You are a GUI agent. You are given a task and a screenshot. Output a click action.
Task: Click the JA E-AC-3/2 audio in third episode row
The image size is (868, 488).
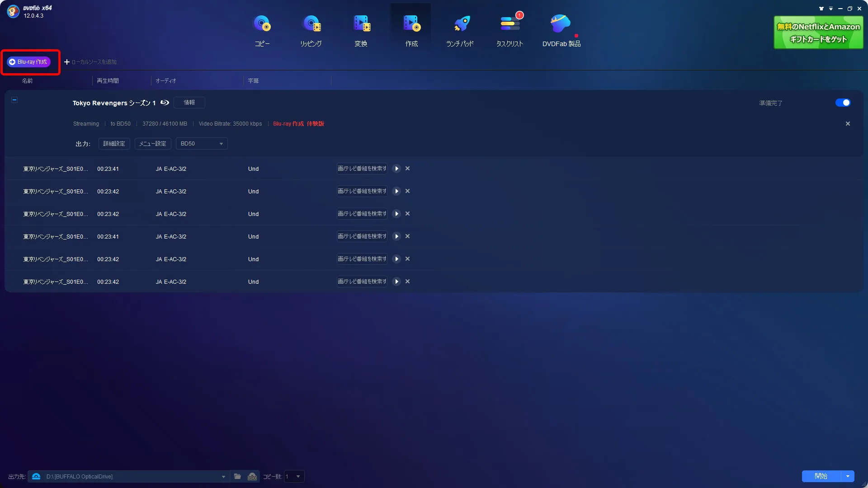point(171,214)
